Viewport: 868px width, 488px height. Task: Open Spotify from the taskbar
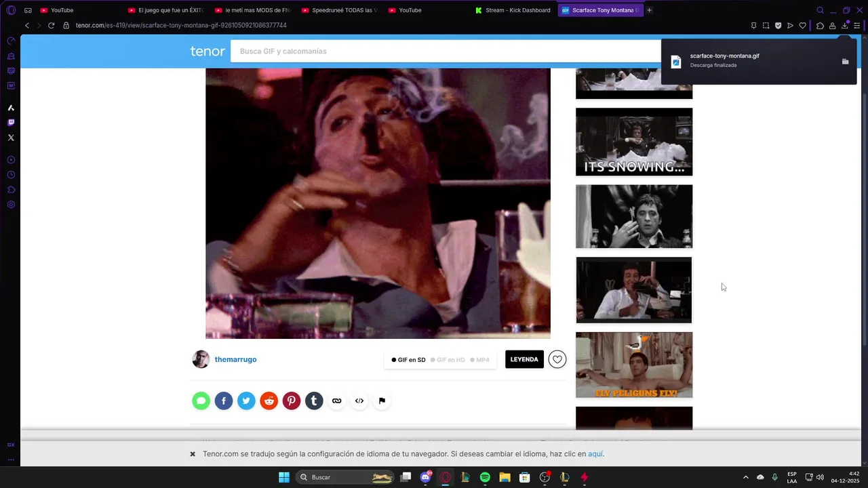point(485,477)
